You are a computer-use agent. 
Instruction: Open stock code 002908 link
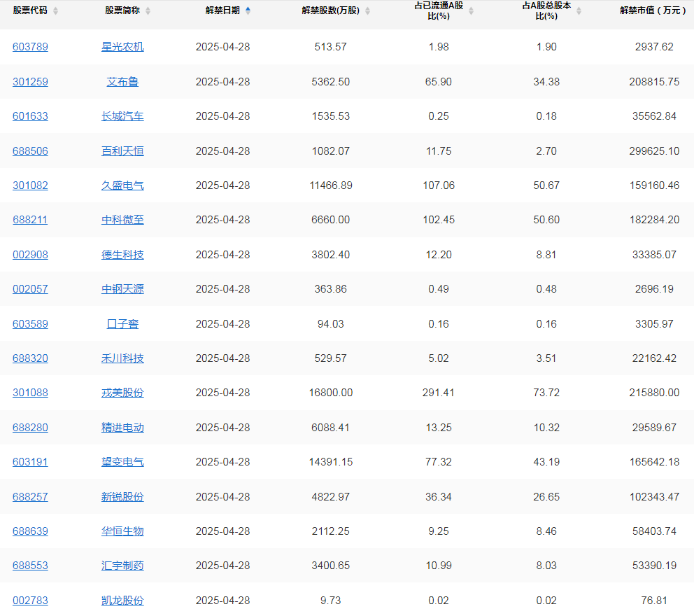[x=30, y=255]
